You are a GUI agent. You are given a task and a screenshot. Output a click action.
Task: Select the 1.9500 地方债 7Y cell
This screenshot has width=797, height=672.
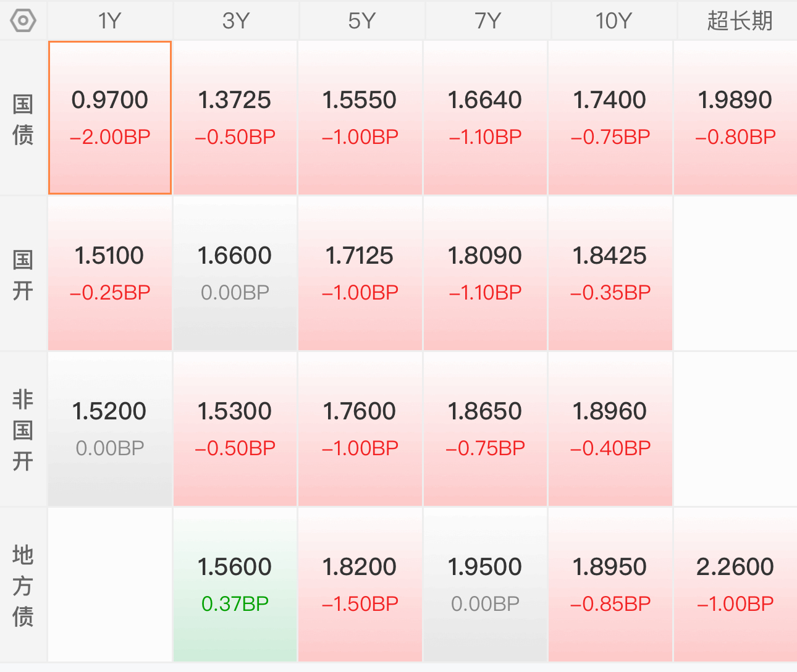point(485,585)
